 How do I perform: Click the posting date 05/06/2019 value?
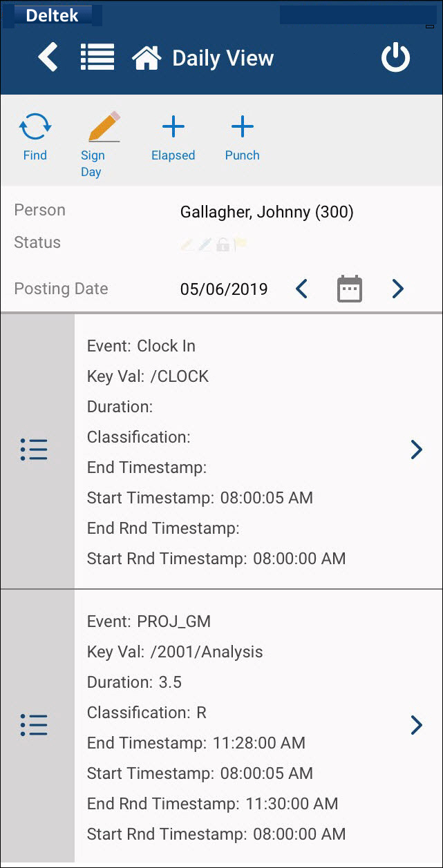tap(224, 289)
